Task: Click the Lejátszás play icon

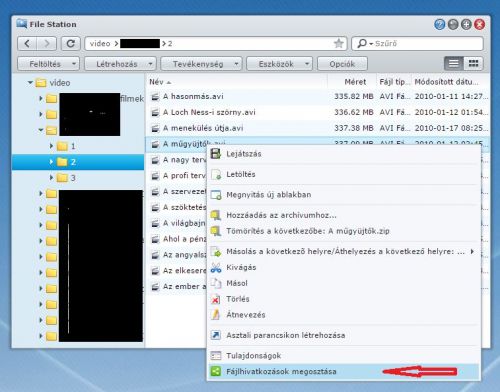Action: 216,154
